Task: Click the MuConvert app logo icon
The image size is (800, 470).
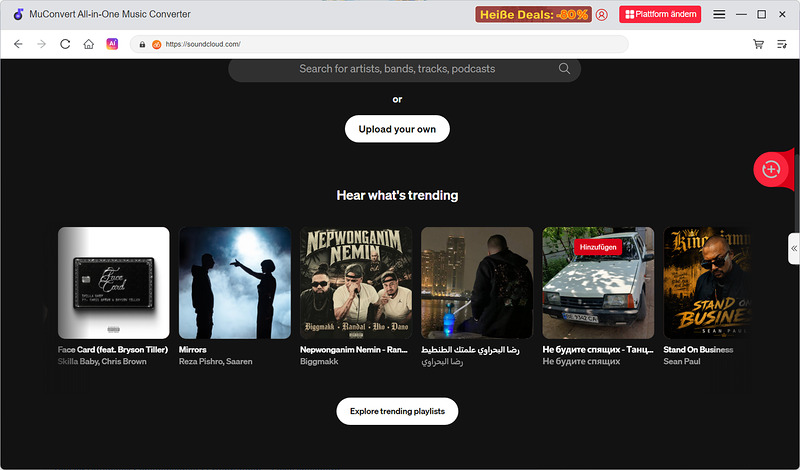Action: pyautogui.click(x=18, y=14)
